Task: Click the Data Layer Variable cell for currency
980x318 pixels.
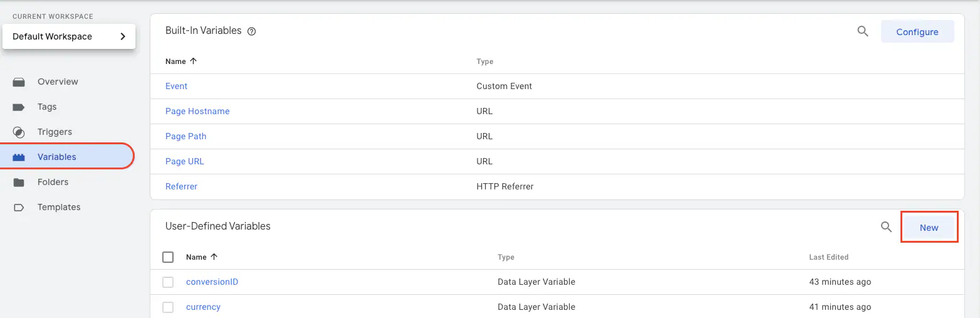Action: pos(536,307)
